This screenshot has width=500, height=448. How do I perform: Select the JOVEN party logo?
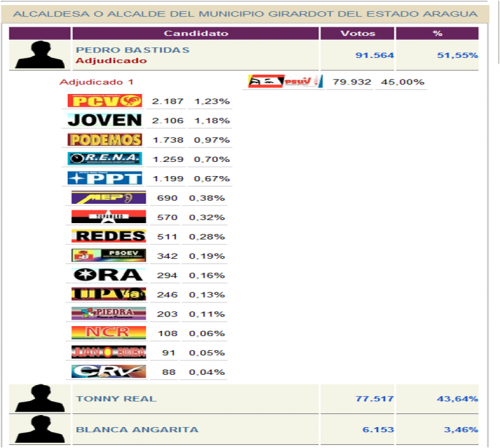click(105, 120)
